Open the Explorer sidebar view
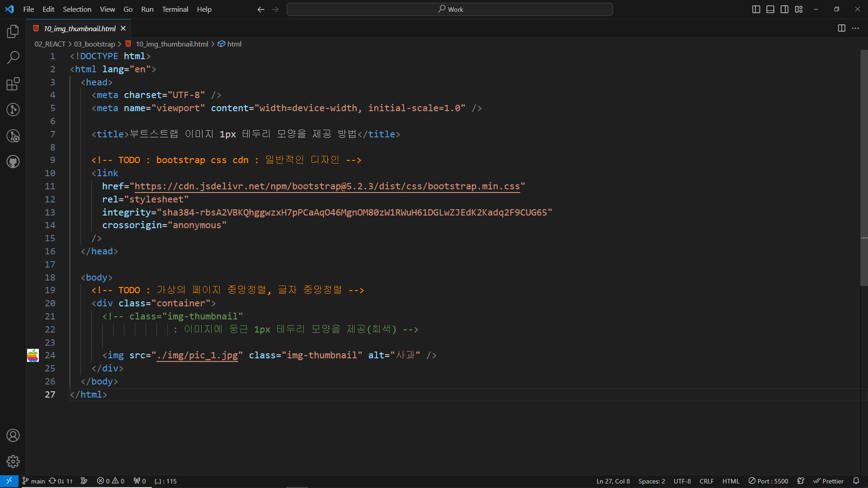Viewport: 868px width, 488px height. tap(13, 31)
